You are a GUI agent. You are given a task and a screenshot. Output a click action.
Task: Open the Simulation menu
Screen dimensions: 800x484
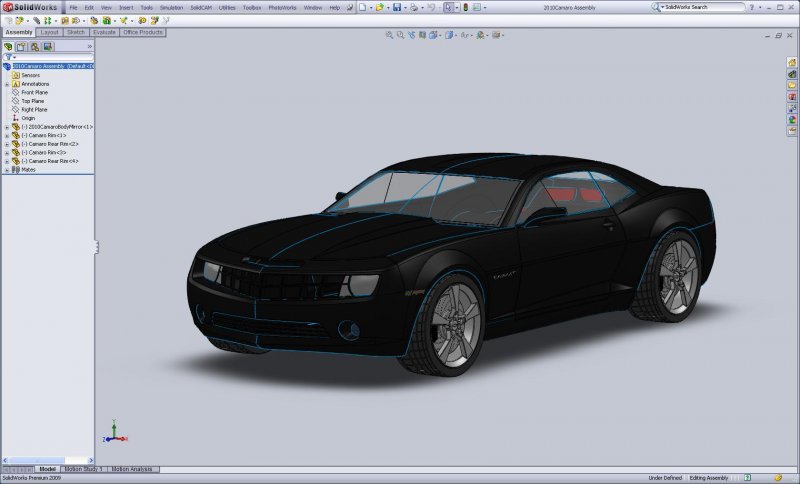pyautogui.click(x=171, y=8)
